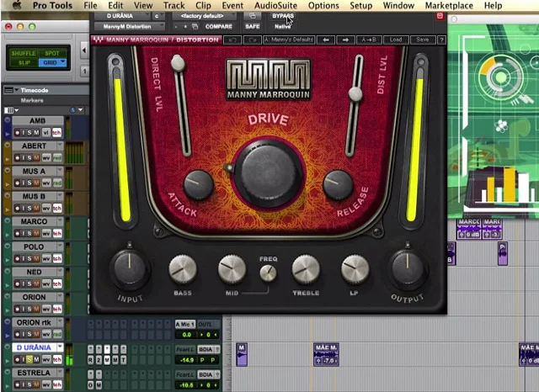Screen dimensions: 539x392
Task: Open the Clip menu
Action: pos(203,6)
